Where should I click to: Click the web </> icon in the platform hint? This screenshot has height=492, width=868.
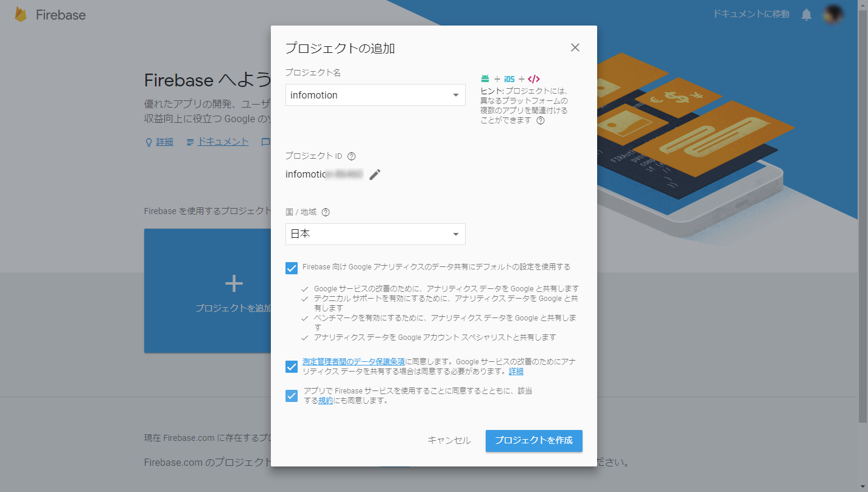coord(534,78)
